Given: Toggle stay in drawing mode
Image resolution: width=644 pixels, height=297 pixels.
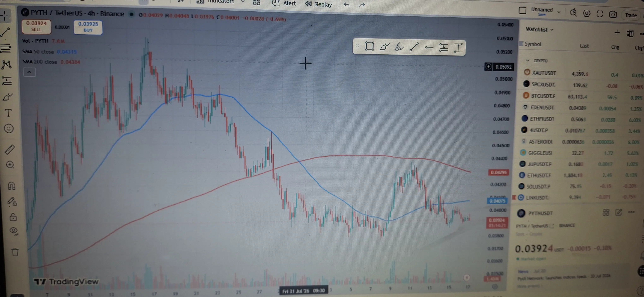Looking at the screenshot, I should (x=12, y=201).
